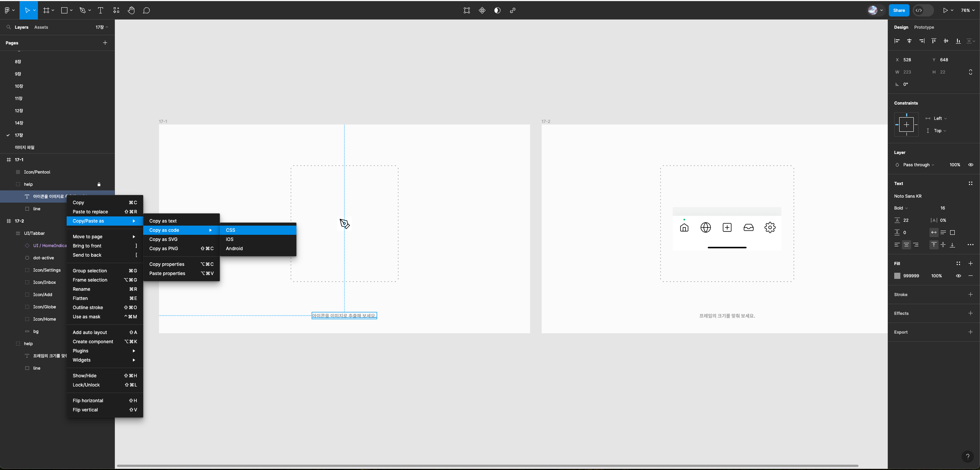Add a new page with plus icon
Screen dimensions: 980x470
[105, 43]
